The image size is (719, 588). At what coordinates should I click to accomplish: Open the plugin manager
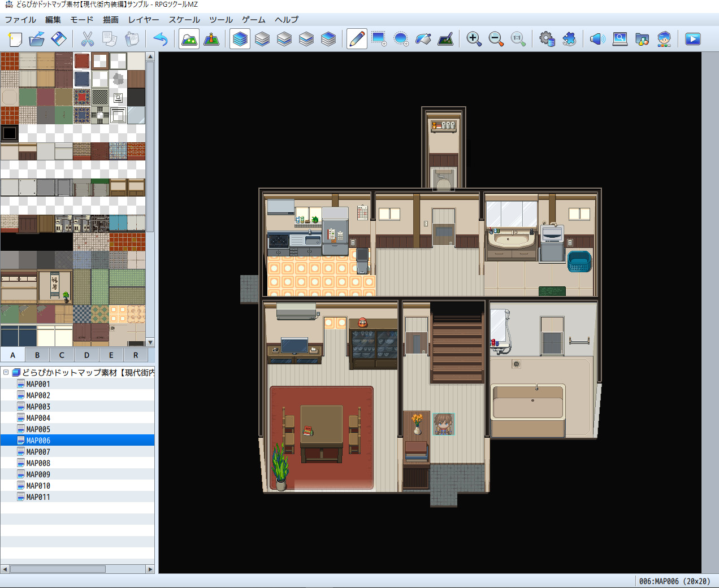569,38
